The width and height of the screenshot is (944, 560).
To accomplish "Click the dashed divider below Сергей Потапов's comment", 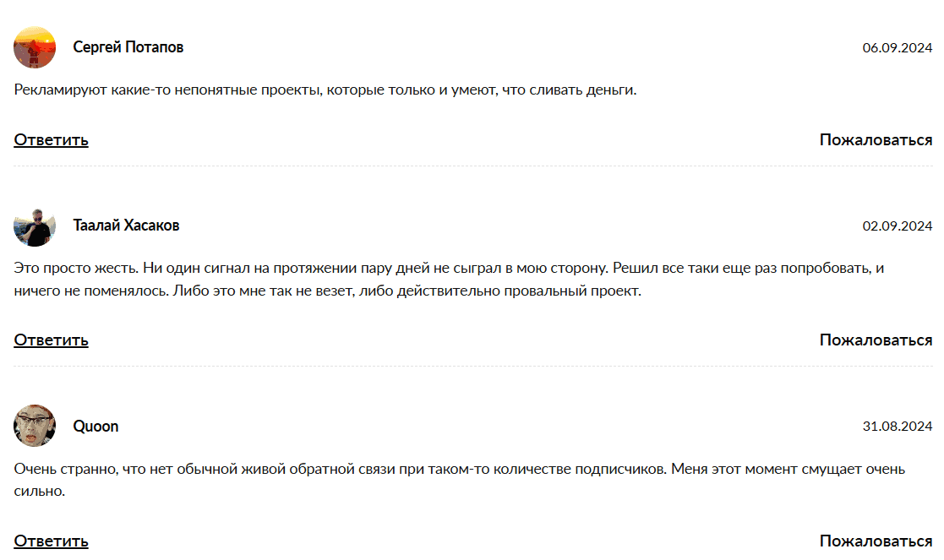I will click(472, 166).
